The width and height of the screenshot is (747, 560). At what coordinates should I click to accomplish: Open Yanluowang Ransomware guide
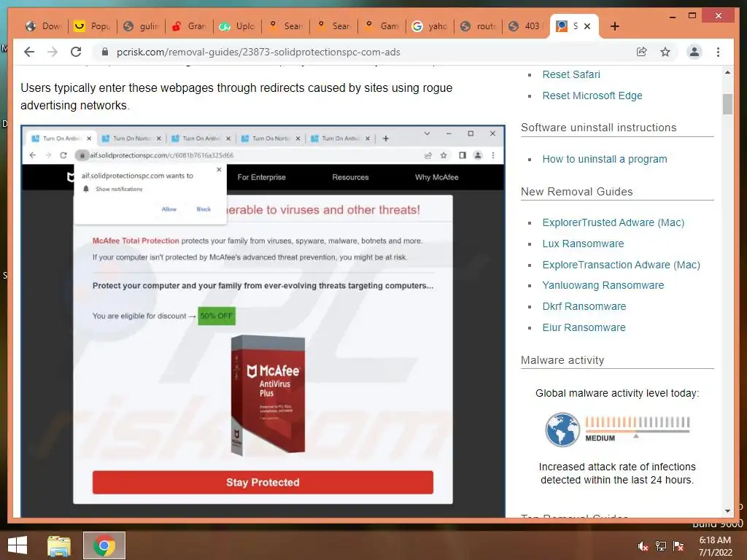(603, 285)
